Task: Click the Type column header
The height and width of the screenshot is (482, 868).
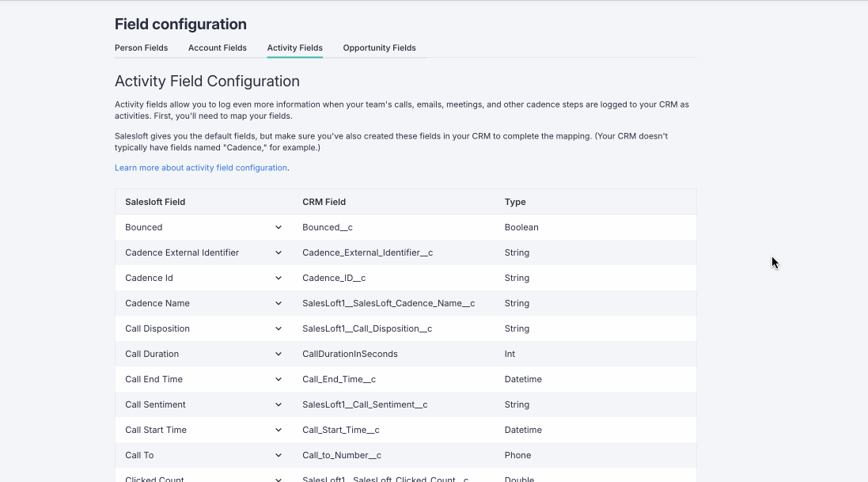Action: [x=515, y=202]
